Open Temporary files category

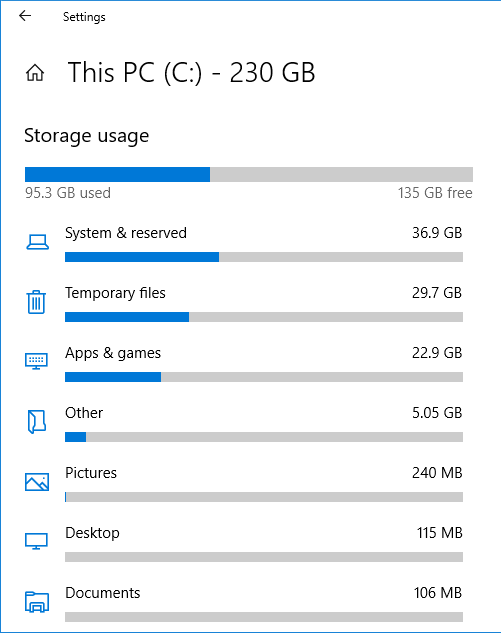pos(115,293)
